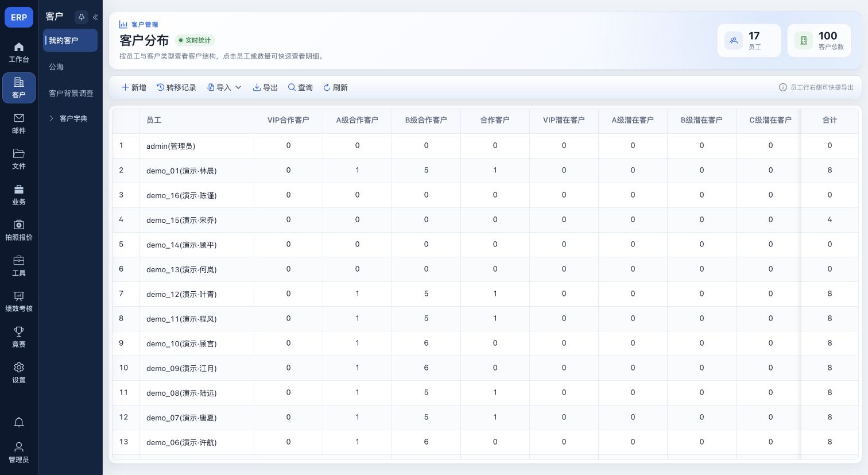868x475 pixels.
Task: Open the 导入 dropdown arrow
Action: click(x=238, y=87)
